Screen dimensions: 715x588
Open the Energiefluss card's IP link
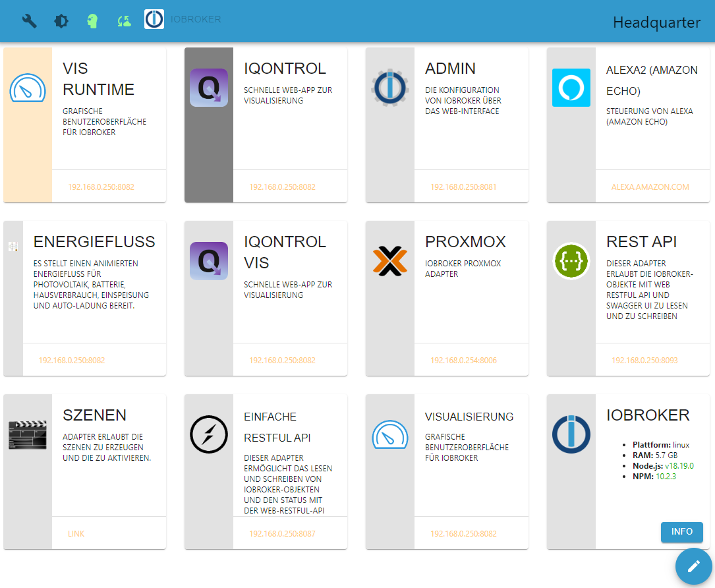click(72, 361)
